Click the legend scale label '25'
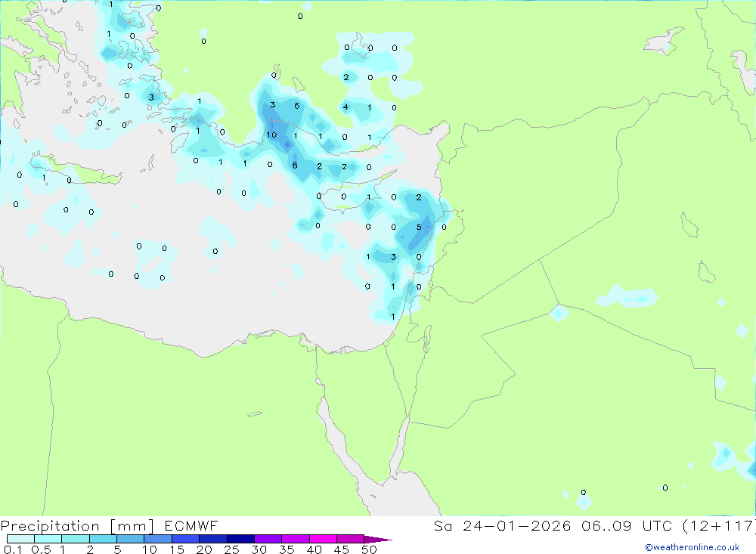The width and height of the screenshot is (756, 554). pos(232,549)
